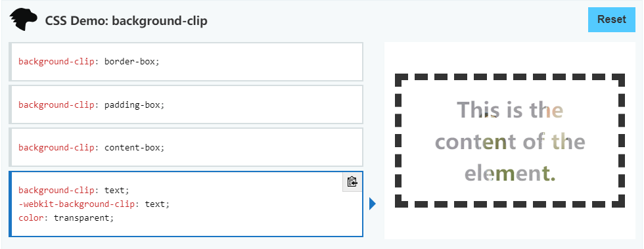Image resolution: width=644 pixels, height=249 pixels.
Task: Click the "This is the" preview text
Action: point(510,110)
